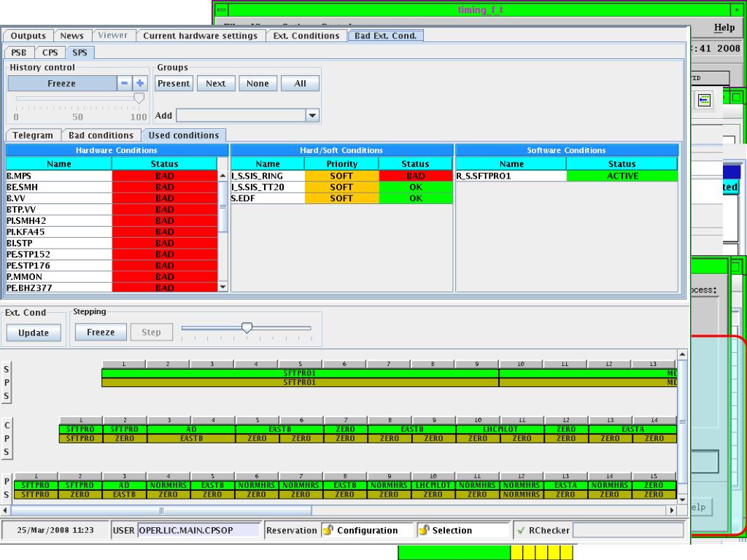The image size is (747, 560).
Task: Select the BTP.VV hardware condition row
Action: [x=112, y=209]
